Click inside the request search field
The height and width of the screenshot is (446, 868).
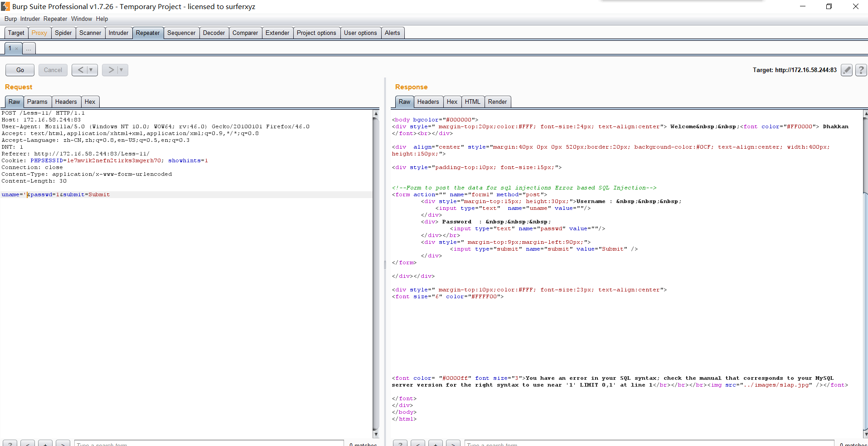click(x=209, y=443)
